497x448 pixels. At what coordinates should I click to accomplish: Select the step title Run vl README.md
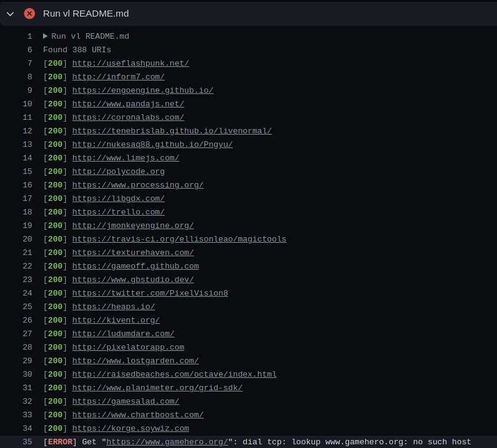(x=86, y=14)
